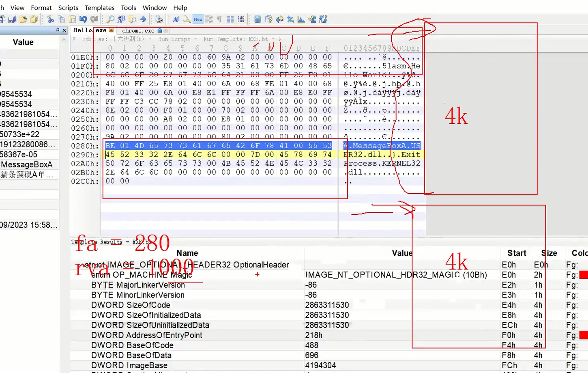Screen dimensions: 588x373
Task: Toggle the Hex edit mode button
Action: tap(198, 19)
